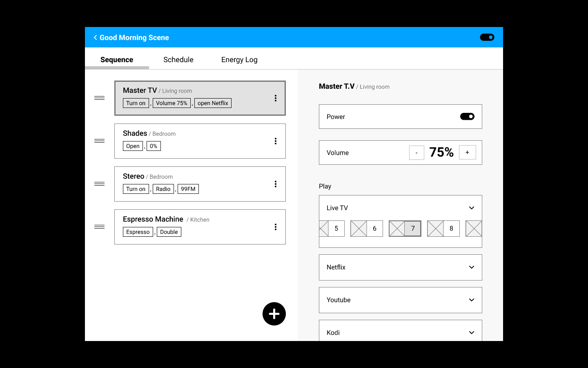Open the three-dot menu for Espresso Machine
588x368 pixels.
point(276,227)
